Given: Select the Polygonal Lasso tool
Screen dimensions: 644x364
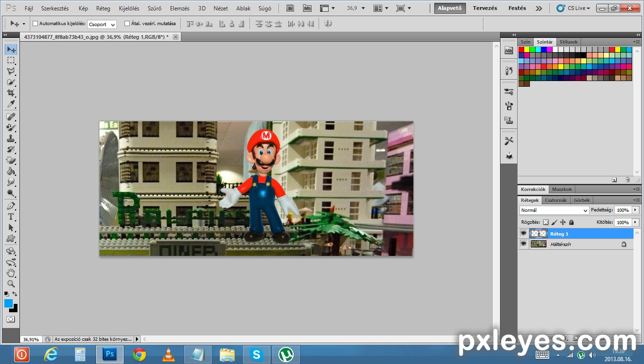Looking at the screenshot, I should (11, 71).
